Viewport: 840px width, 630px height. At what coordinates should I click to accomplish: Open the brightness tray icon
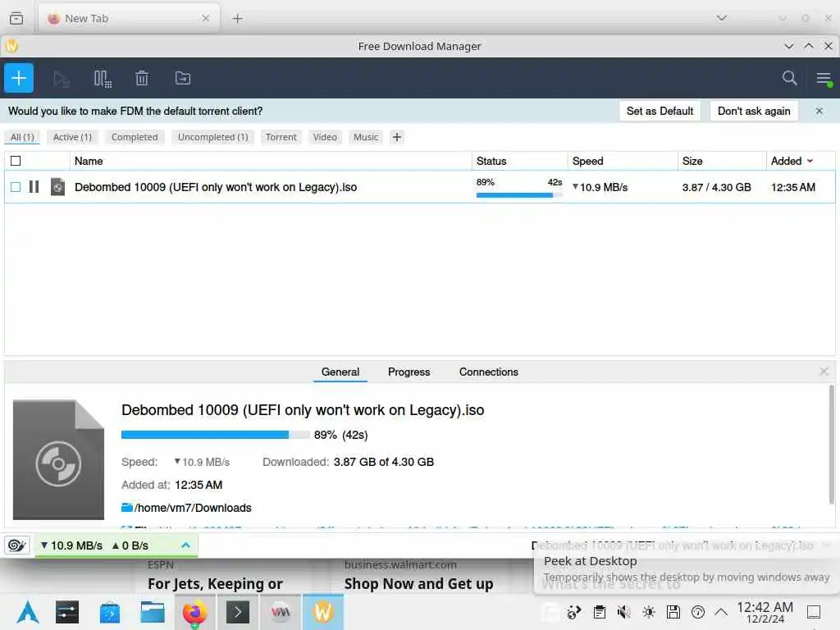649,612
